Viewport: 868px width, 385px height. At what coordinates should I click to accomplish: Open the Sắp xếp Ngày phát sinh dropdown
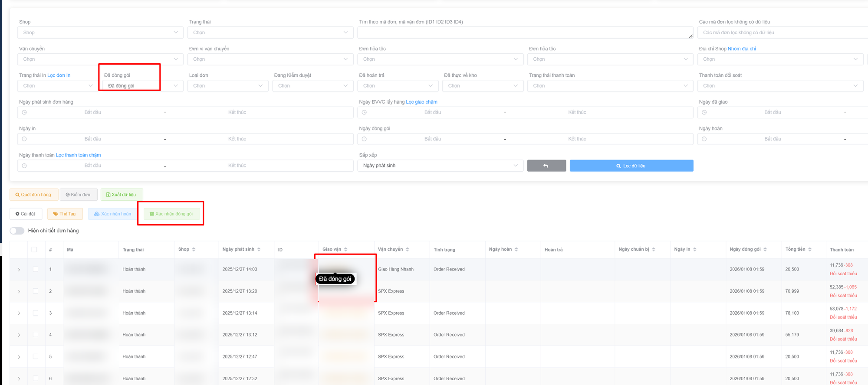point(440,166)
